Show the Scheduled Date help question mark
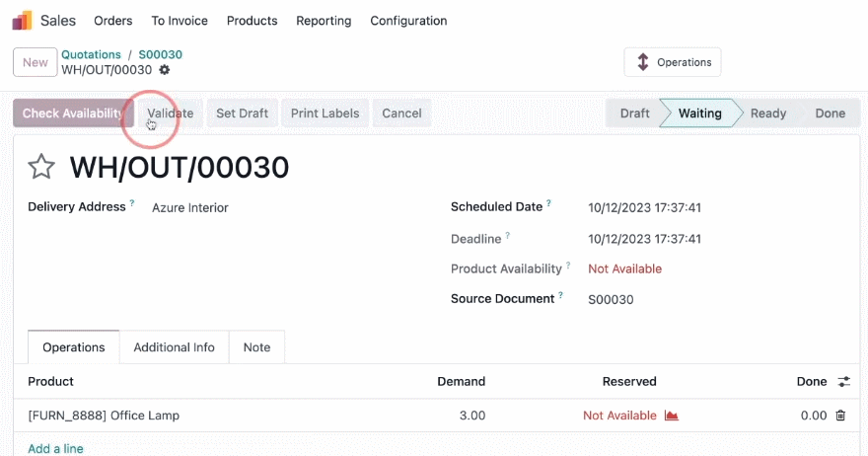The height and width of the screenshot is (456, 868). [x=548, y=202]
